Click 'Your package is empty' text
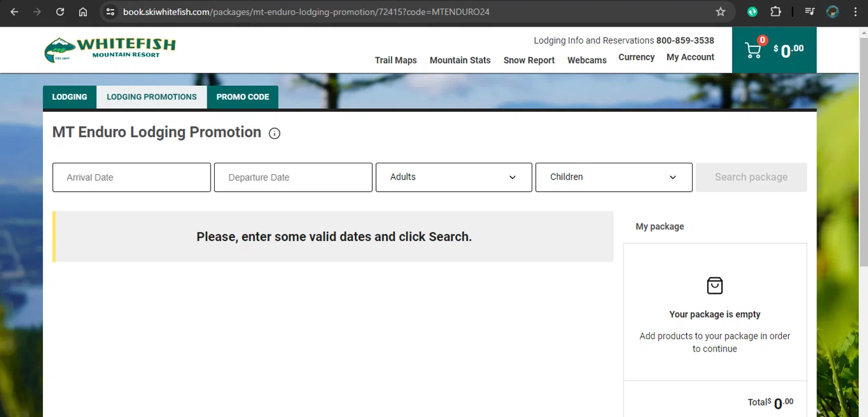The height and width of the screenshot is (417, 868). click(715, 314)
